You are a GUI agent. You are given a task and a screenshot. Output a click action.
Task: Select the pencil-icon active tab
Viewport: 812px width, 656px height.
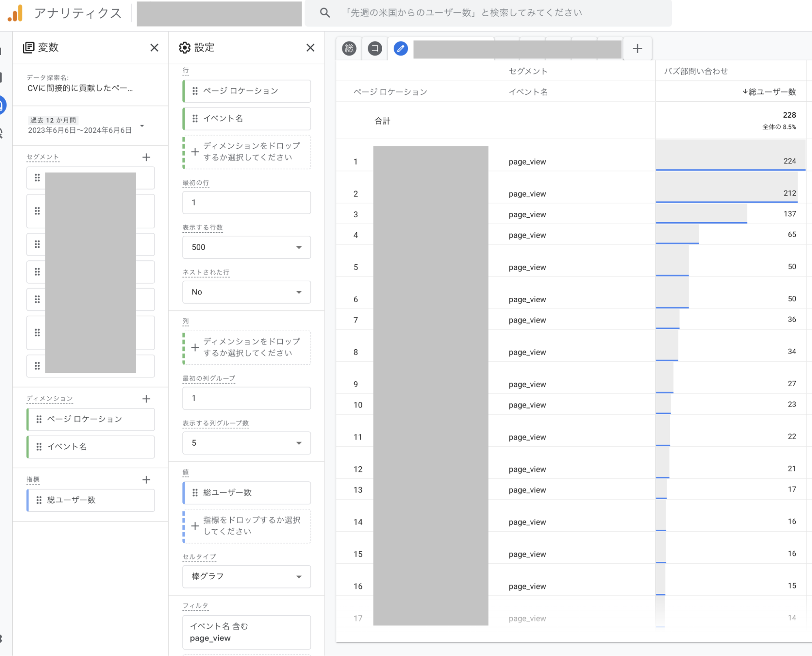tap(401, 49)
